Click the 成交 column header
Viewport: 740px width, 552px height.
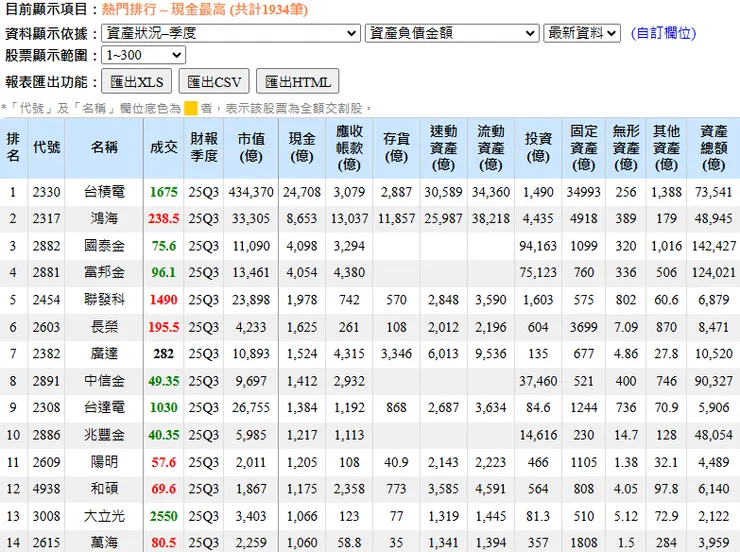click(x=163, y=147)
